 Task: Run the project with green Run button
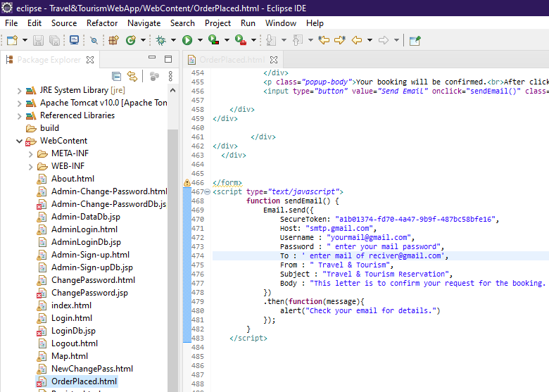(x=187, y=41)
